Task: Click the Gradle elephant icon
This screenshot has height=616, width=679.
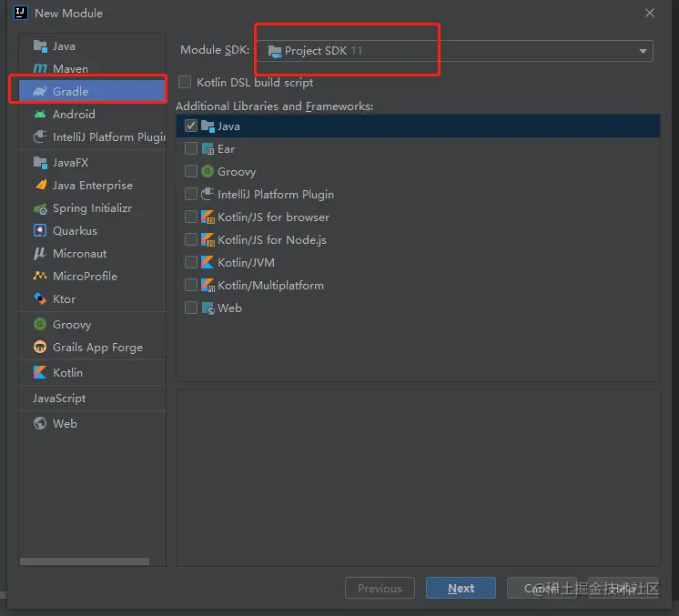Action: point(40,91)
